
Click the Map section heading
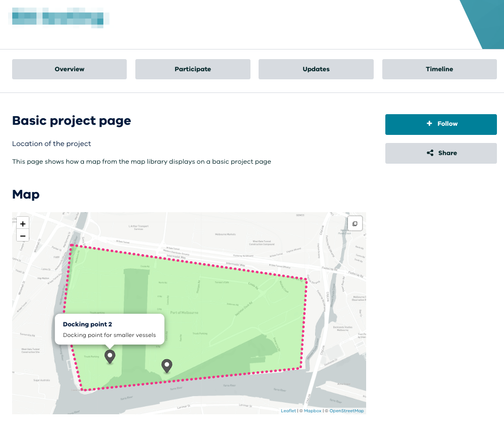(x=26, y=194)
